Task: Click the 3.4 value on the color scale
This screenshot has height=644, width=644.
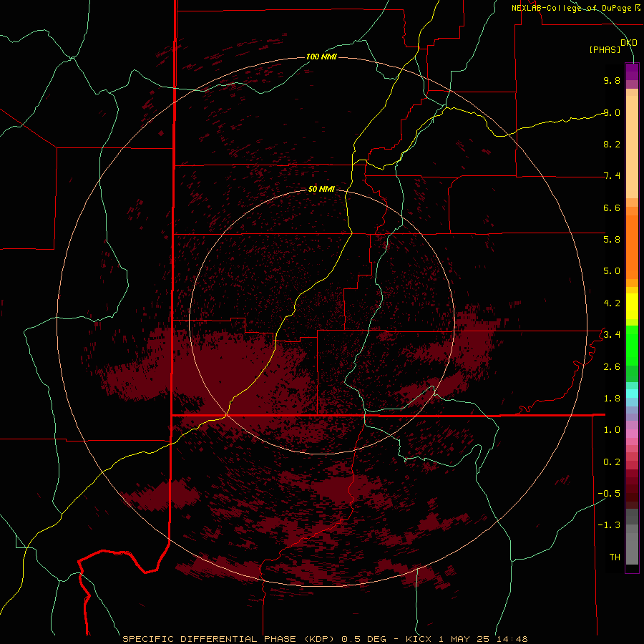Action: pos(612,335)
